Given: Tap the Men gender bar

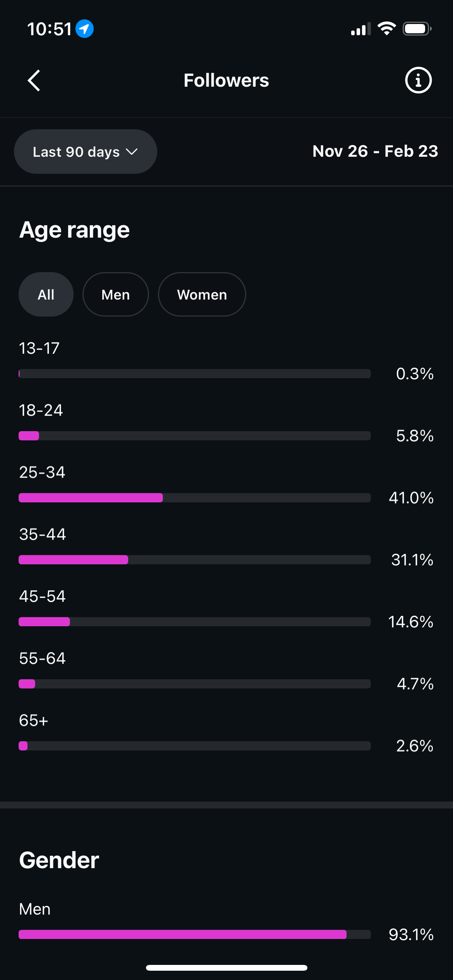Looking at the screenshot, I should [194, 934].
